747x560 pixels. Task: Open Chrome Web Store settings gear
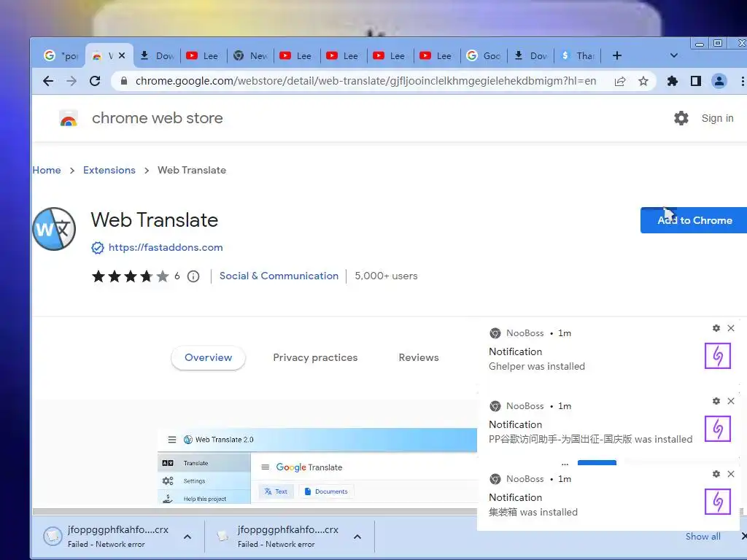pyautogui.click(x=681, y=118)
